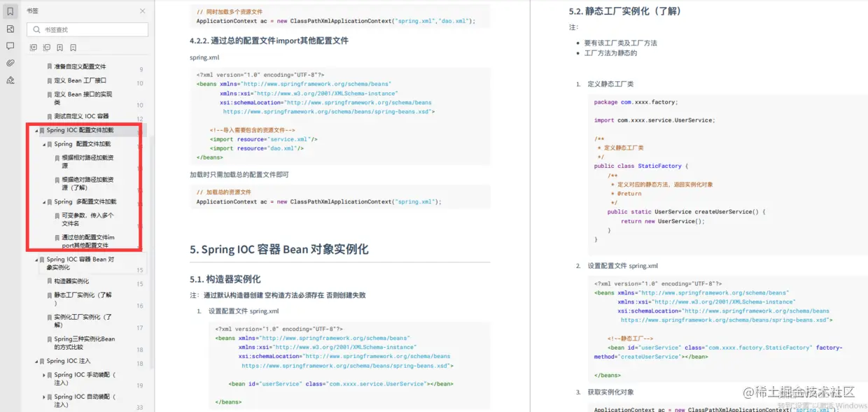Open bookmark 准备自定义配置文件
868x412 pixels.
pyautogui.click(x=80, y=66)
